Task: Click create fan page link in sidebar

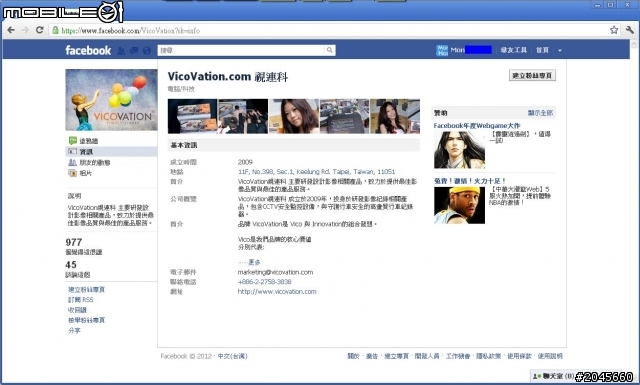Action: (x=86, y=289)
